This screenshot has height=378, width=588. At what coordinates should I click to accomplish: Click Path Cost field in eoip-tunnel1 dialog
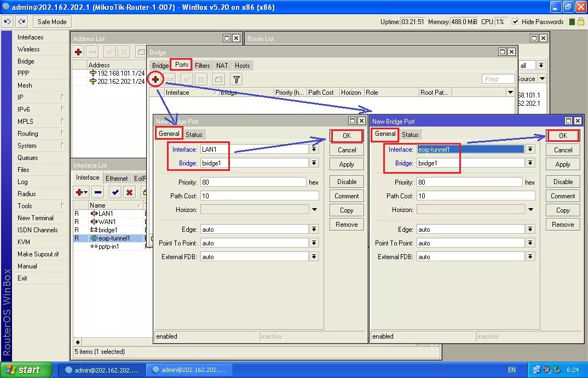click(x=476, y=196)
